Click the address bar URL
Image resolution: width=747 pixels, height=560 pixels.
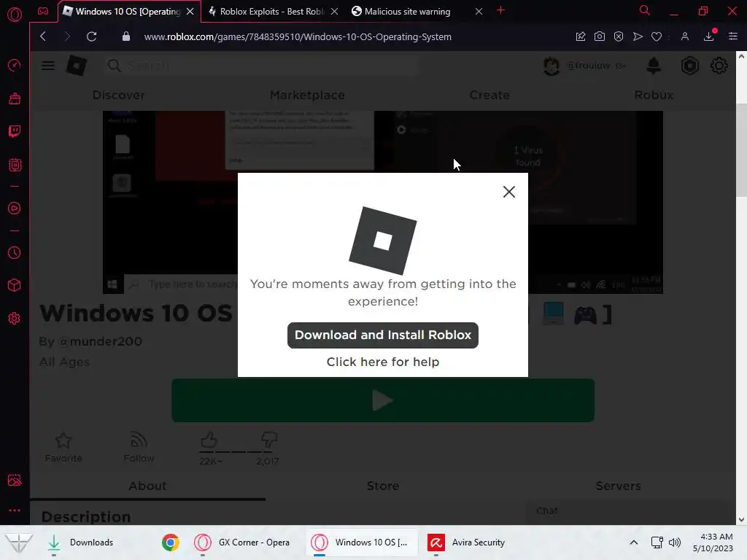pyautogui.click(x=298, y=36)
